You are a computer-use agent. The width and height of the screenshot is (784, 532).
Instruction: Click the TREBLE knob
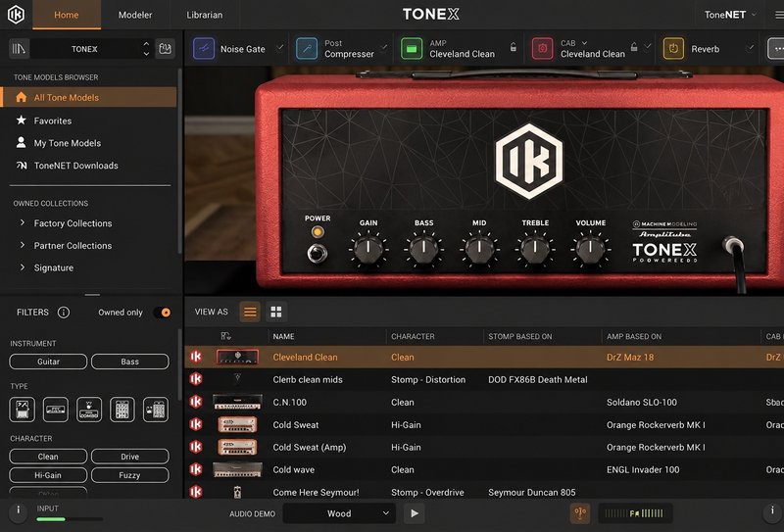(x=535, y=249)
